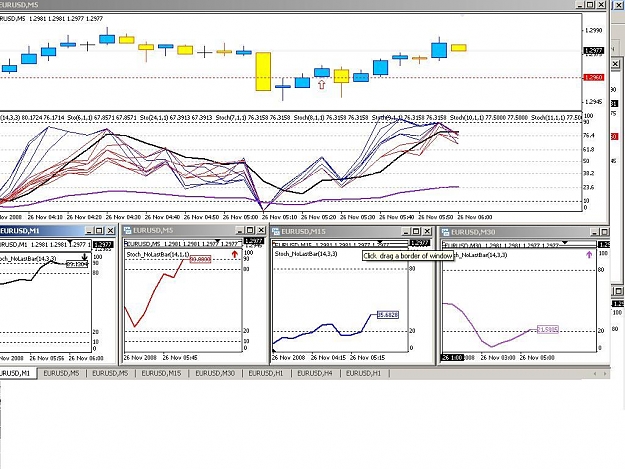Click the chart shift triangle in the EURUSD,M1 window
This screenshot has width=625, height=469.
coord(70,242)
